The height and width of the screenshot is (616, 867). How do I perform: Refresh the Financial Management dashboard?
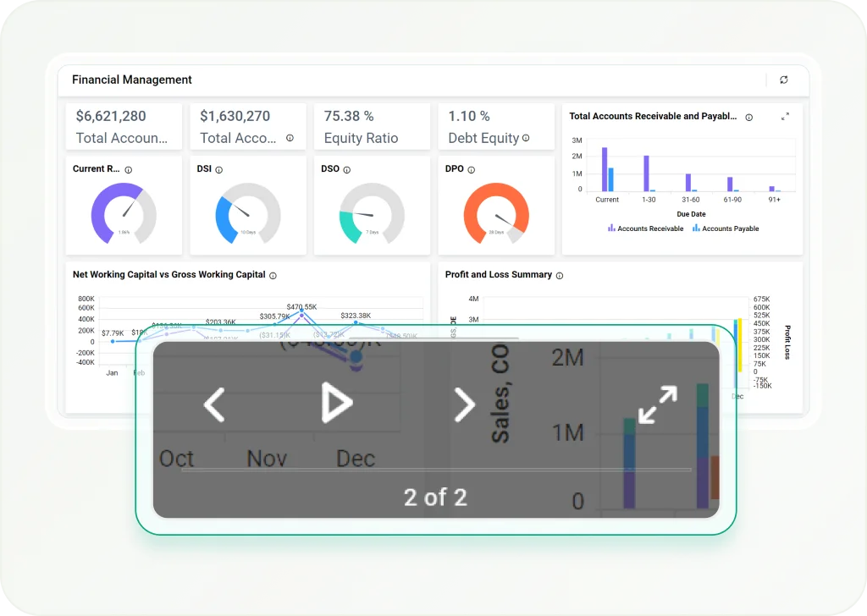click(x=783, y=80)
